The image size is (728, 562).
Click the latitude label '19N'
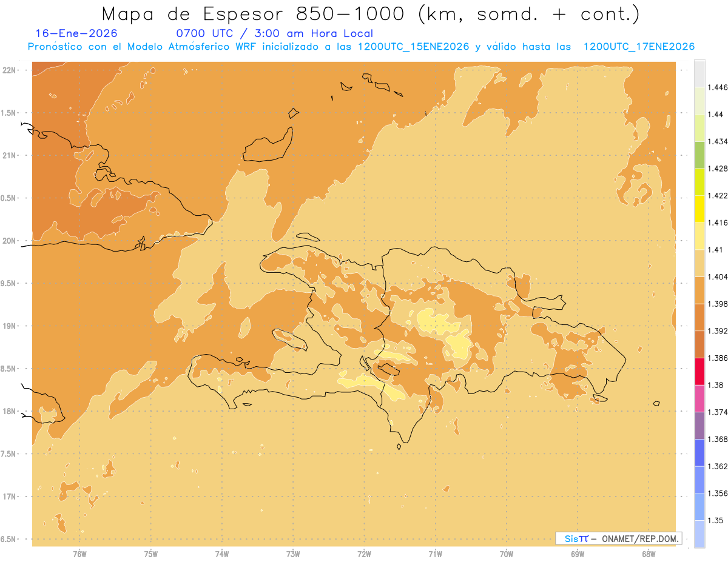point(10,326)
